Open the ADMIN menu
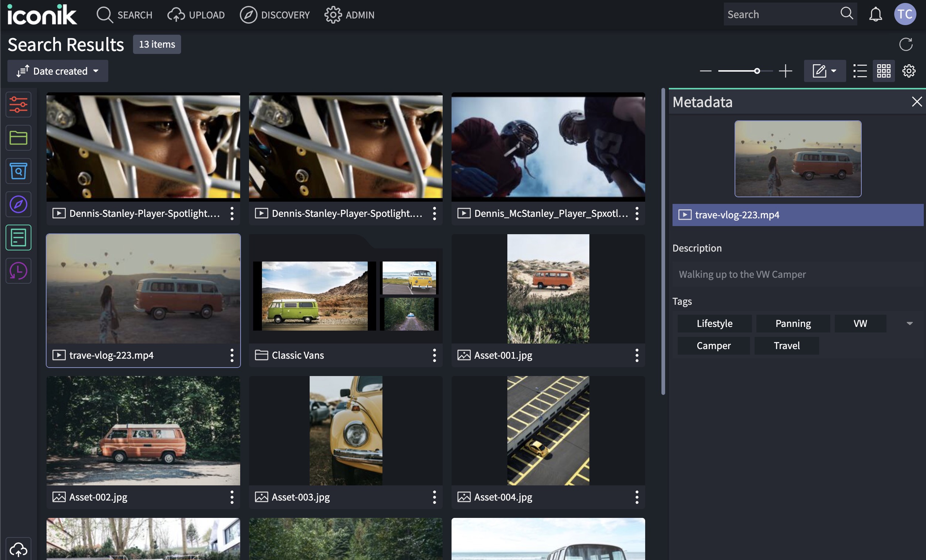The height and width of the screenshot is (560, 926). 349,15
